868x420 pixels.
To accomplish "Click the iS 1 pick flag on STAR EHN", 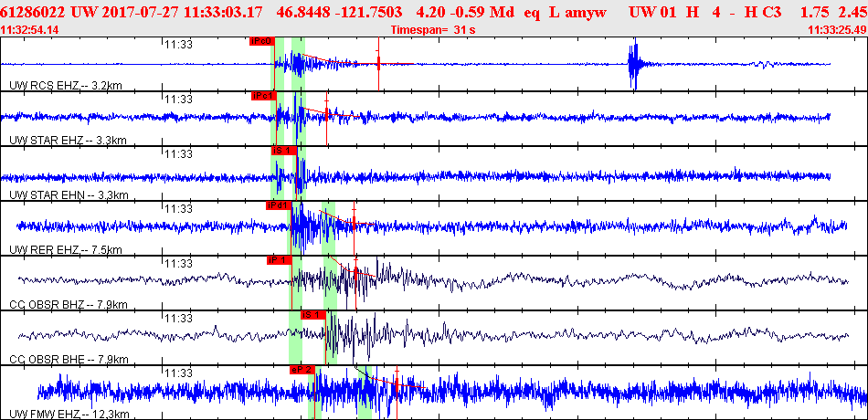I will pos(284,151).
